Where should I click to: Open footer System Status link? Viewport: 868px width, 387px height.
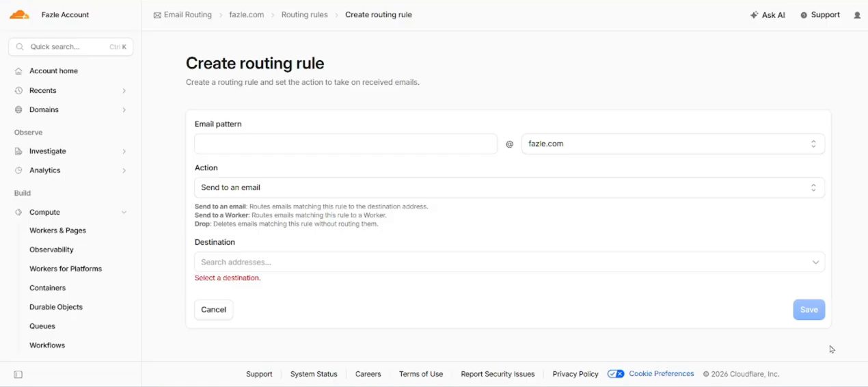point(314,374)
